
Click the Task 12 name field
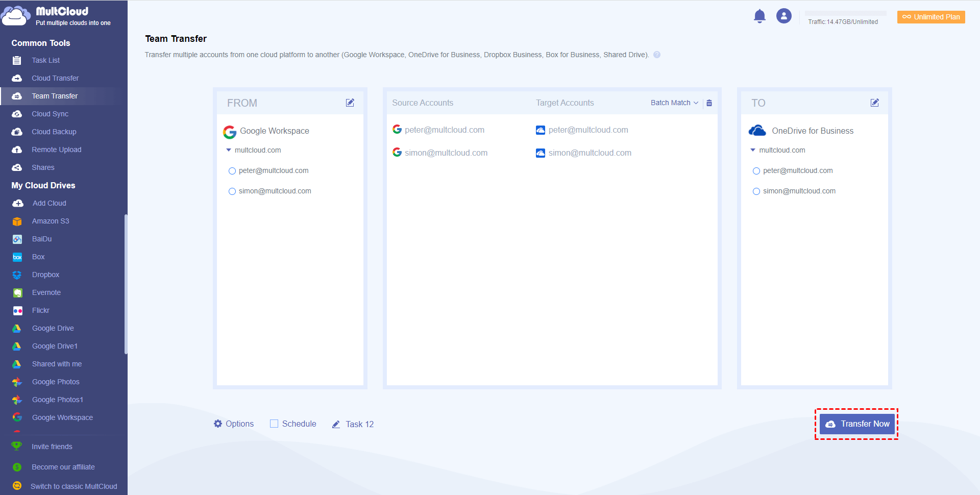pyautogui.click(x=360, y=424)
